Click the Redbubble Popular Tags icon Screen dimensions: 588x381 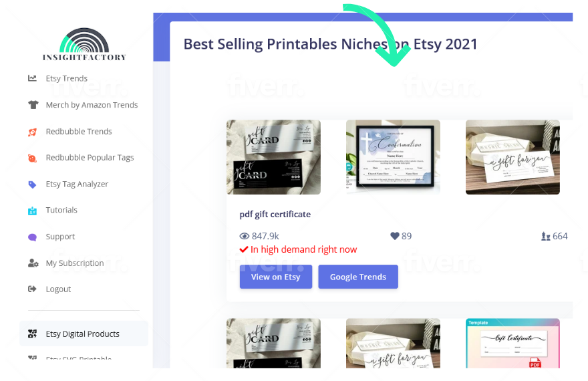tap(32, 158)
